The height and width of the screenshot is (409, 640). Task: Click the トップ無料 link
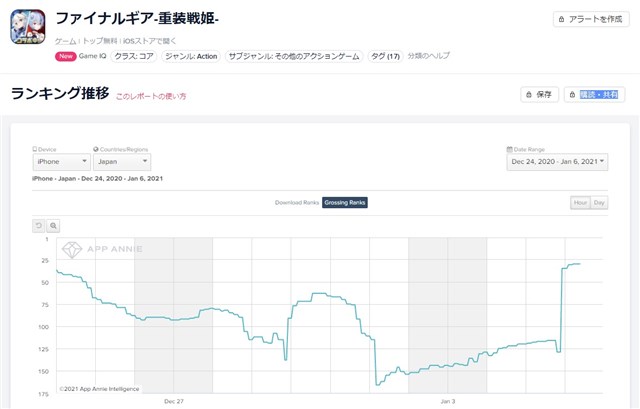(100, 41)
